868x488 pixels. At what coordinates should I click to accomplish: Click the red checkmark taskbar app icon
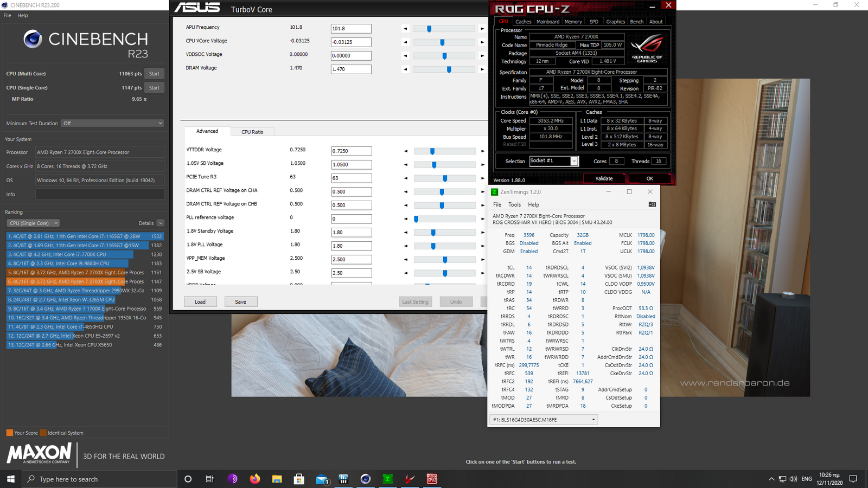coord(410,479)
